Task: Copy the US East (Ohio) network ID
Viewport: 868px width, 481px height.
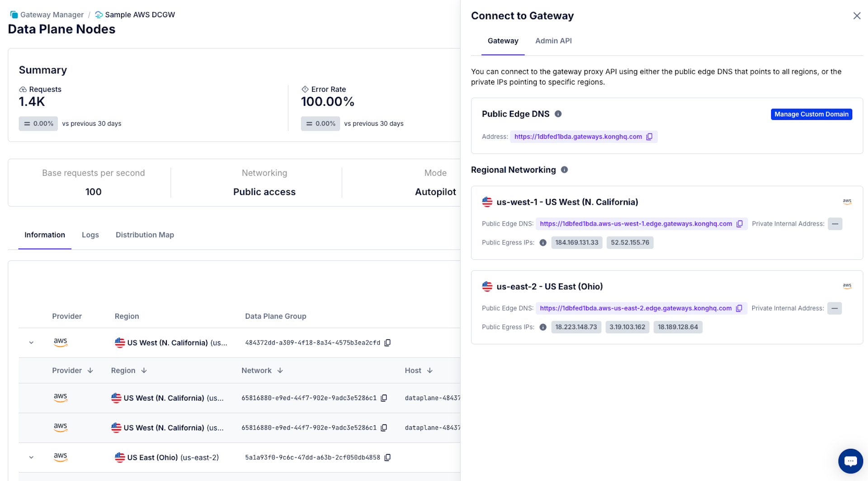Action: 388,457
